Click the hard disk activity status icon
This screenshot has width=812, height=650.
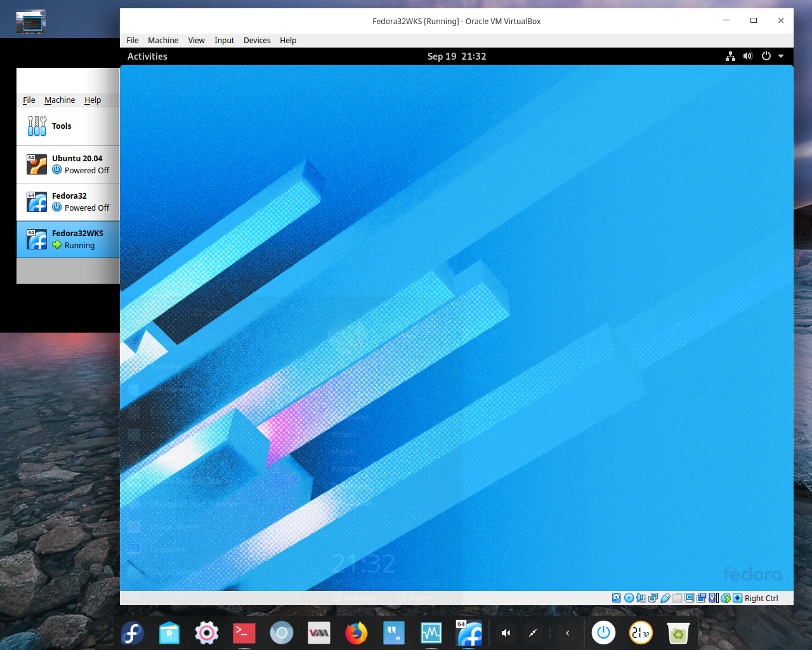point(616,598)
